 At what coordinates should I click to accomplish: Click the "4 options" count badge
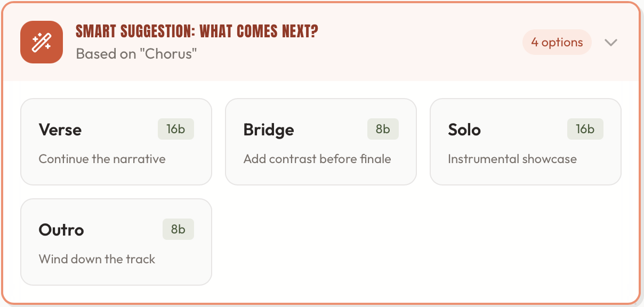tap(557, 43)
